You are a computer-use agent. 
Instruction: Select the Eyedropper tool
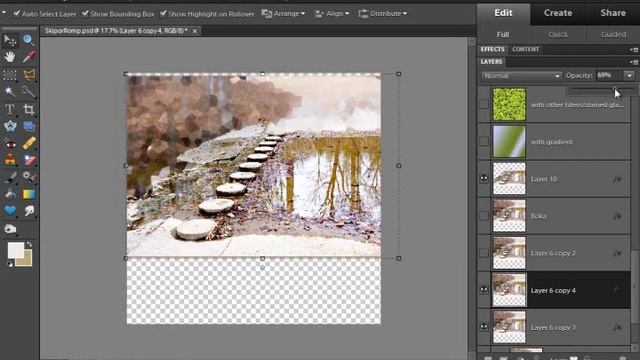click(x=29, y=57)
